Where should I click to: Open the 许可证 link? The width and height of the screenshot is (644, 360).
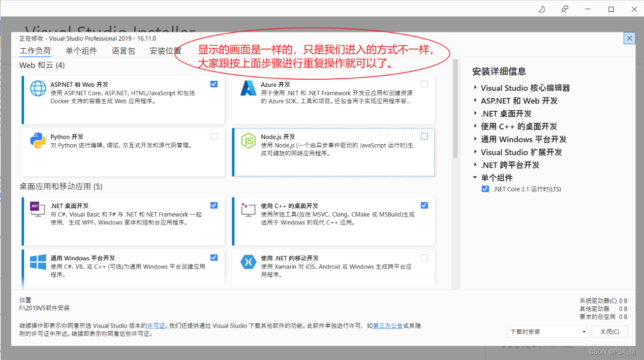(156, 325)
